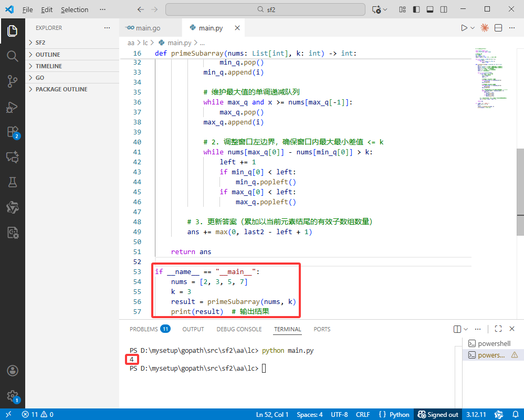Switch to the DEBUG CONSOLE tab
Screen dimensions: 524x420
click(x=239, y=329)
